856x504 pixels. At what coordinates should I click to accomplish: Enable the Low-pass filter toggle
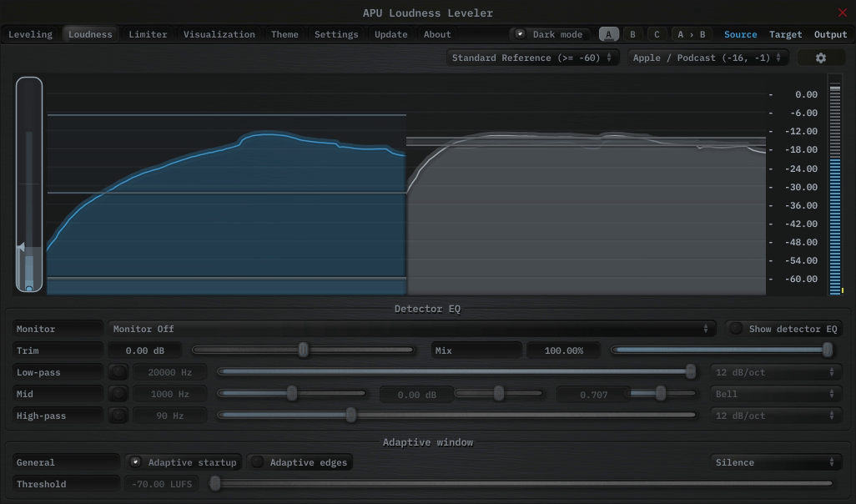click(118, 372)
